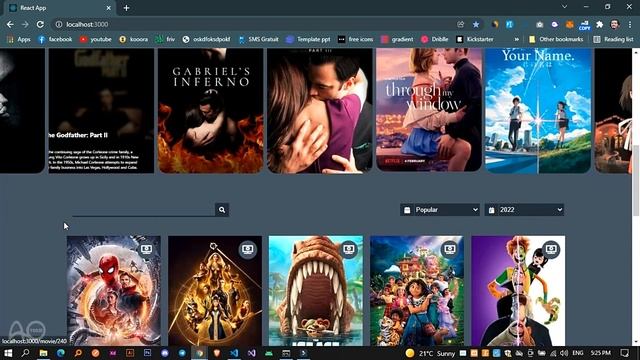Open the Reading list
The image size is (640, 360).
tap(613, 39)
